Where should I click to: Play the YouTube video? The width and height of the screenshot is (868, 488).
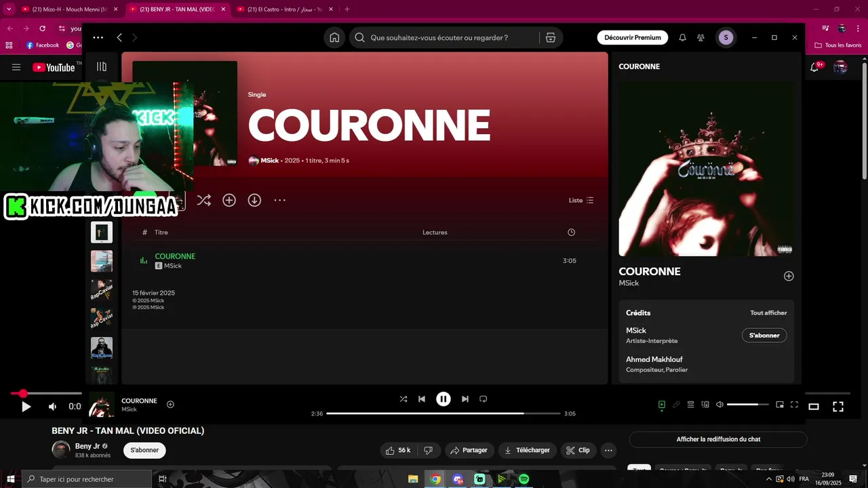(26, 407)
